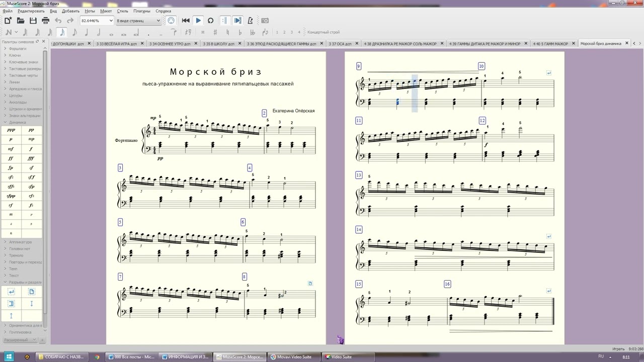Select the fff dynamic in the palette
The height and width of the screenshot is (362, 644).
click(x=31, y=158)
